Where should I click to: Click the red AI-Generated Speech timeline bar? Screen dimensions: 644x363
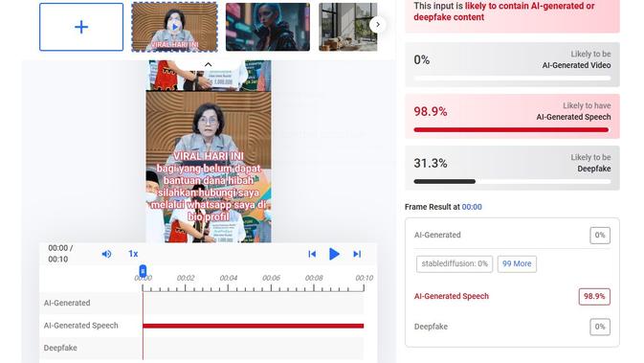pos(253,326)
